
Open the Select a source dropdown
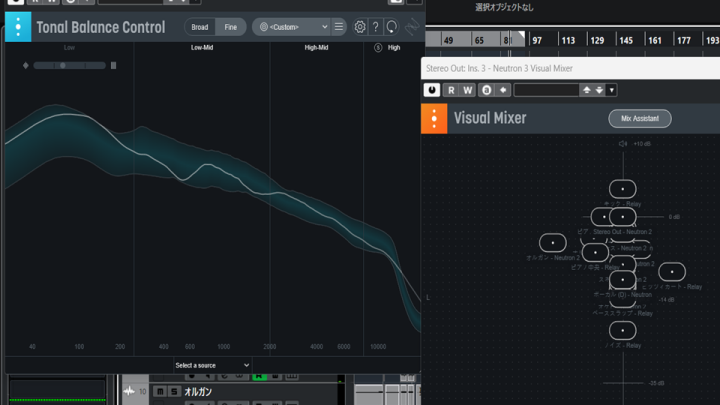tap(212, 366)
